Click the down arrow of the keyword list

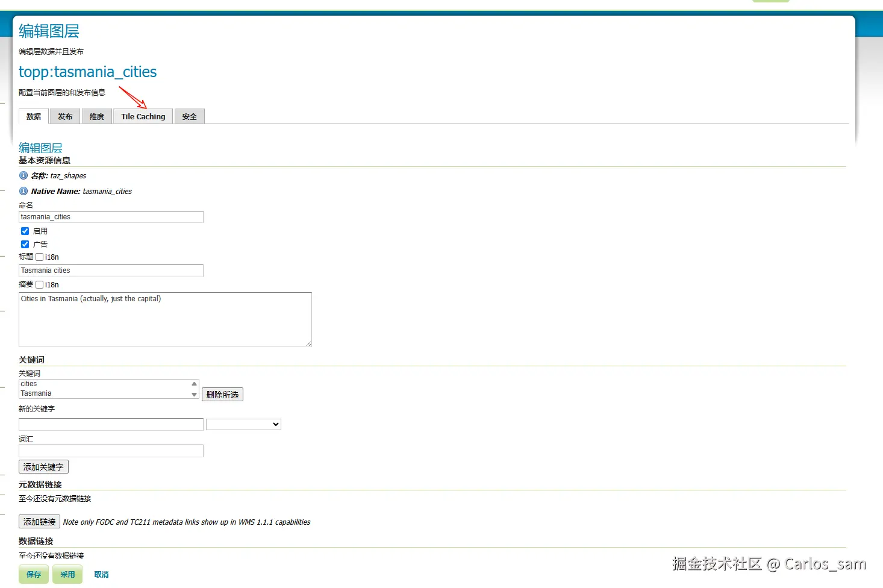(194, 395)
